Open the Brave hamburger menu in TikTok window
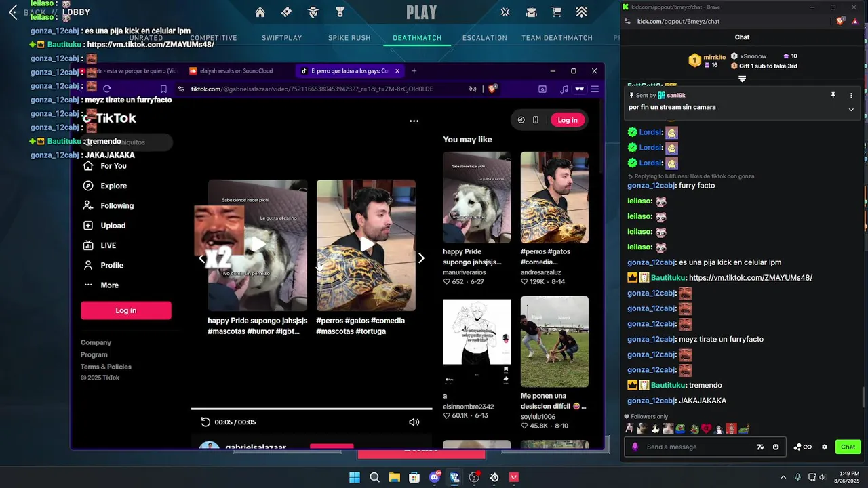 (x=595, y=89)
